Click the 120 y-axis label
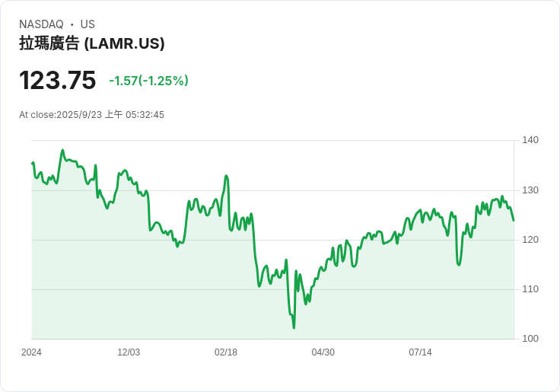560x392 pixels. coord(530,240)
